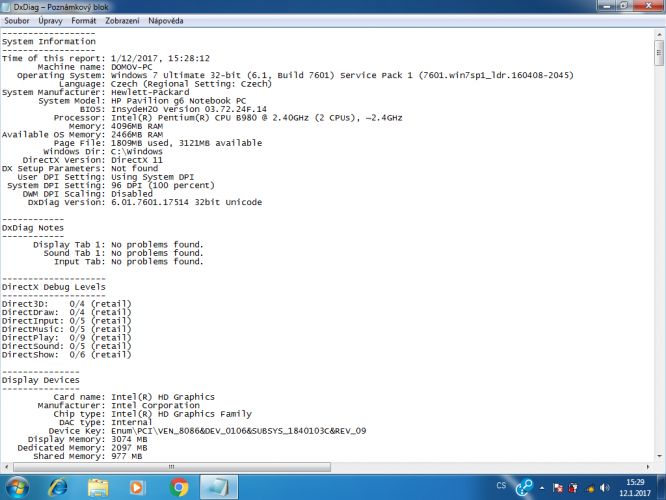Image resolution: width=666 pixels, height=500 pixels.
Task: Click '96 DPI (100 percent)' text
Action: coord(163,186)
